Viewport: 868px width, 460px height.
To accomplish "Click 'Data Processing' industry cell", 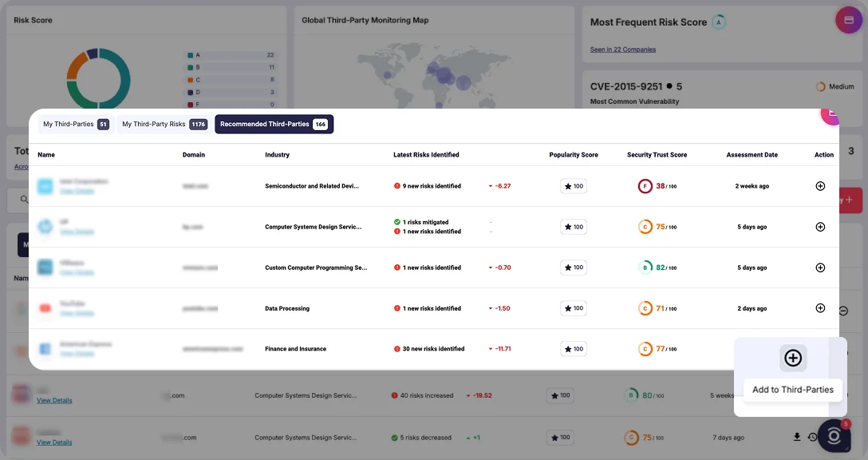I will click(x=286, y=308).
